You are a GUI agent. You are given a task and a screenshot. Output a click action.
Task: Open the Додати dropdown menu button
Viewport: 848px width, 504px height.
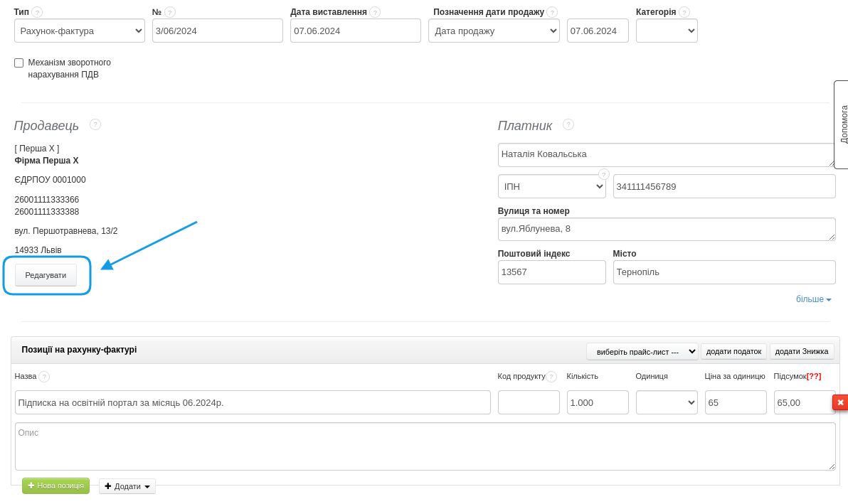click(127, 486)
